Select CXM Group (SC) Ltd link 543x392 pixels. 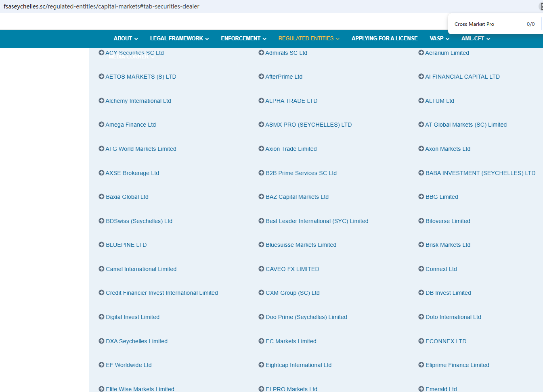292,293
